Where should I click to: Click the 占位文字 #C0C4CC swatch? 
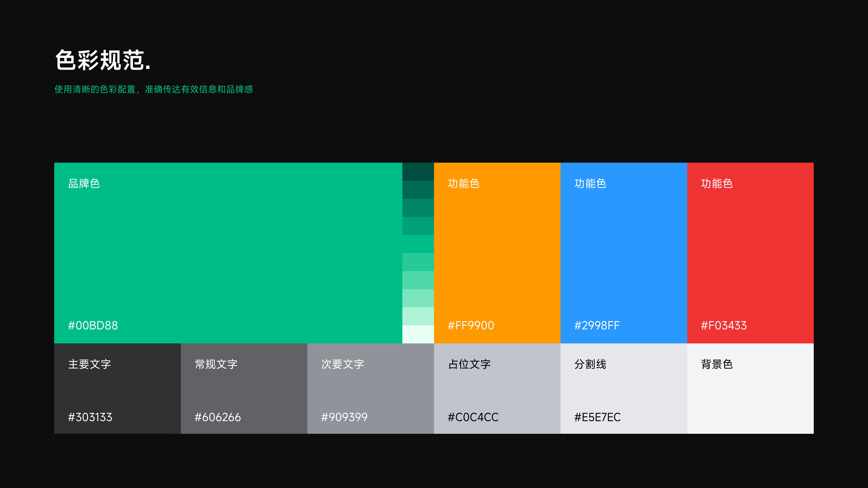pyautogui.click(x=497, y=388)
